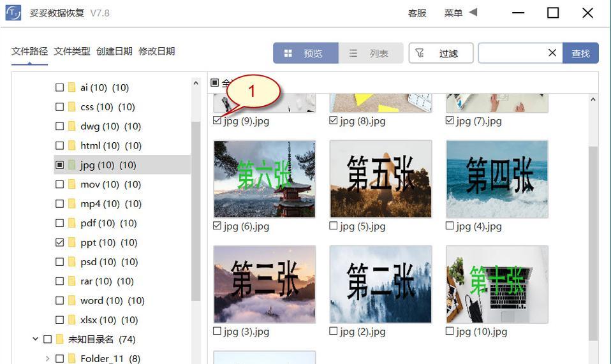Open the 第五张 thumbnail
This screenshot has width=611, height=364.
pos(381,178)
